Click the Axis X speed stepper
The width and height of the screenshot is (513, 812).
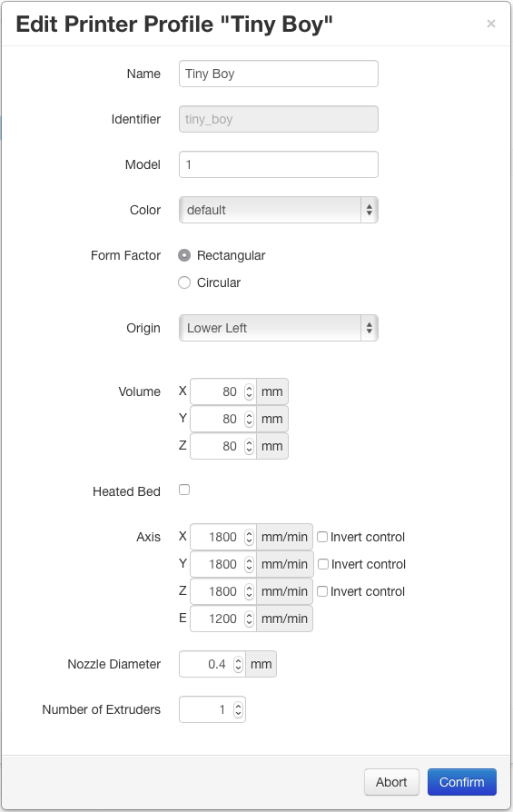(x=249, y=537)
